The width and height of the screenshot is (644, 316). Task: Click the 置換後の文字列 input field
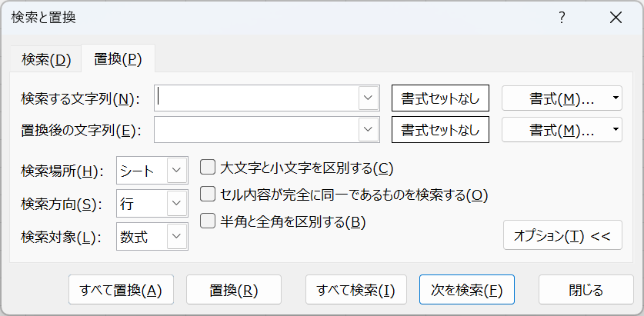tap(256, 130)
